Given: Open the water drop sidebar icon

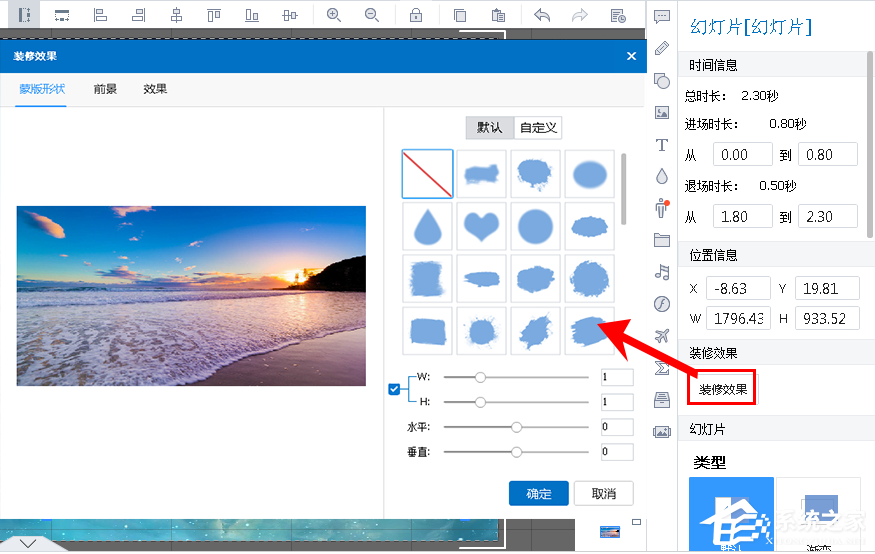Looking at the screenshot, I should click(662, 176).
